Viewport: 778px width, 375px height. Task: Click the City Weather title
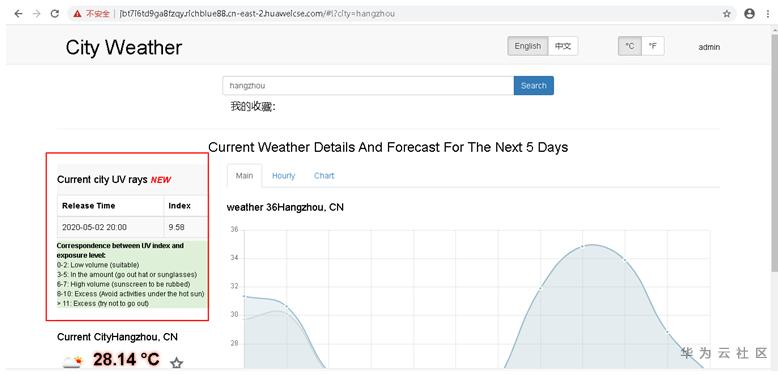pos(124,48)
